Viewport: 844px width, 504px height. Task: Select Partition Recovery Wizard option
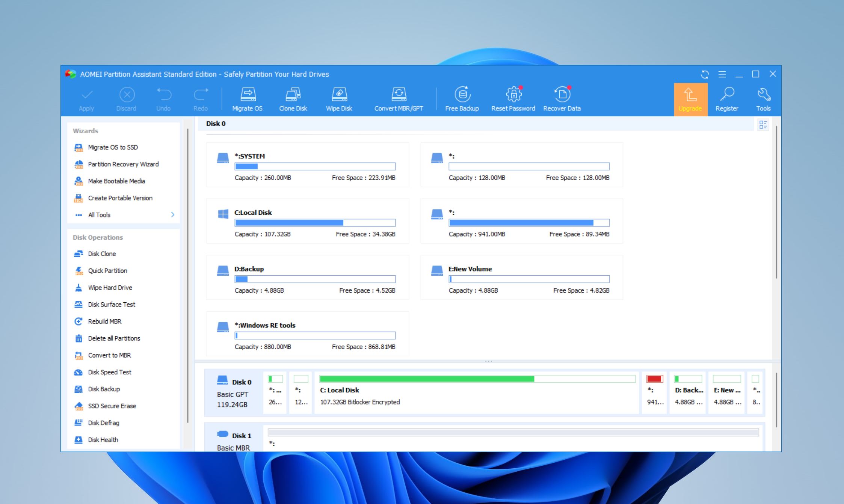point(122,164)
